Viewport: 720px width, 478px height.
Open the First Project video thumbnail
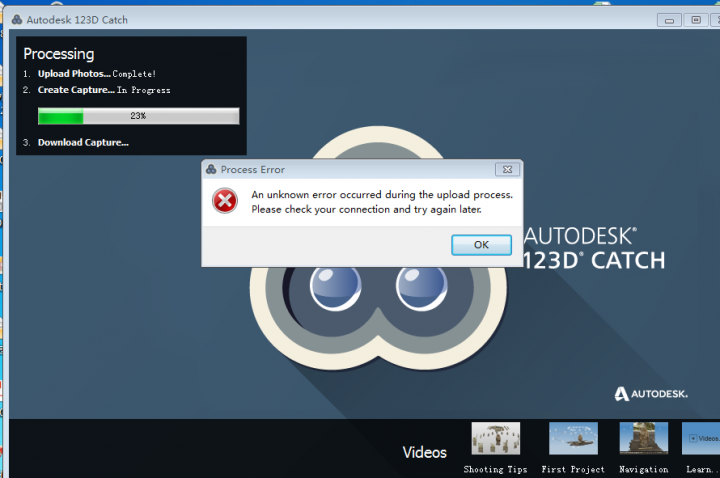[573, 439]
